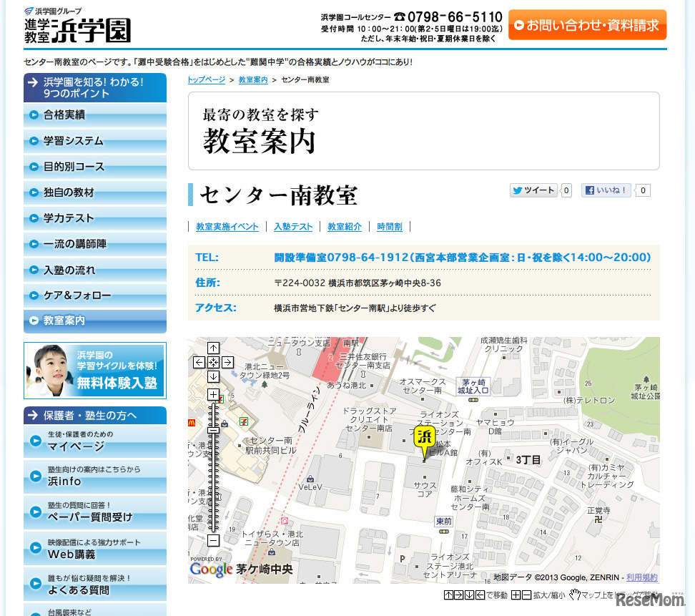Open マイページ sidebar item
This screenshot has height=616, width=695.
95,441
